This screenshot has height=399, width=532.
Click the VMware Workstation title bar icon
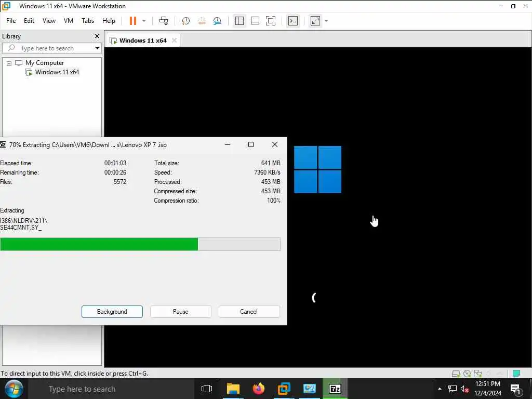pyautogui.click(x=6, y=6)
